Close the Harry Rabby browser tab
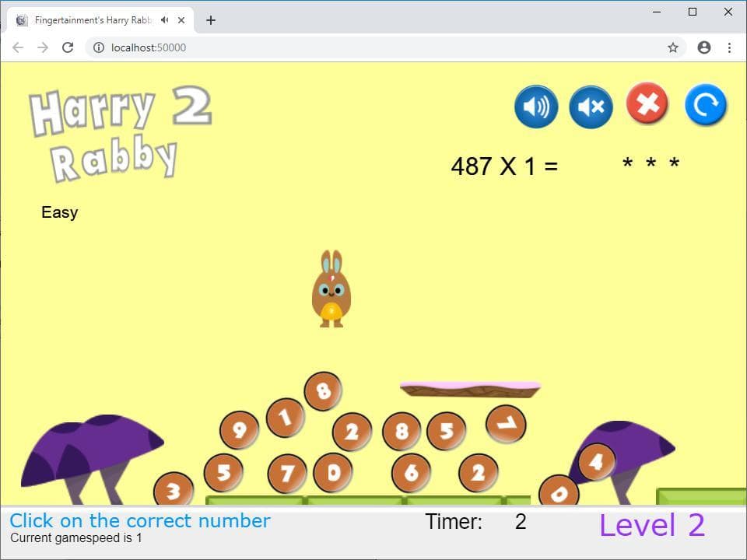The image size is (747, 560). (x=181, y=20)
